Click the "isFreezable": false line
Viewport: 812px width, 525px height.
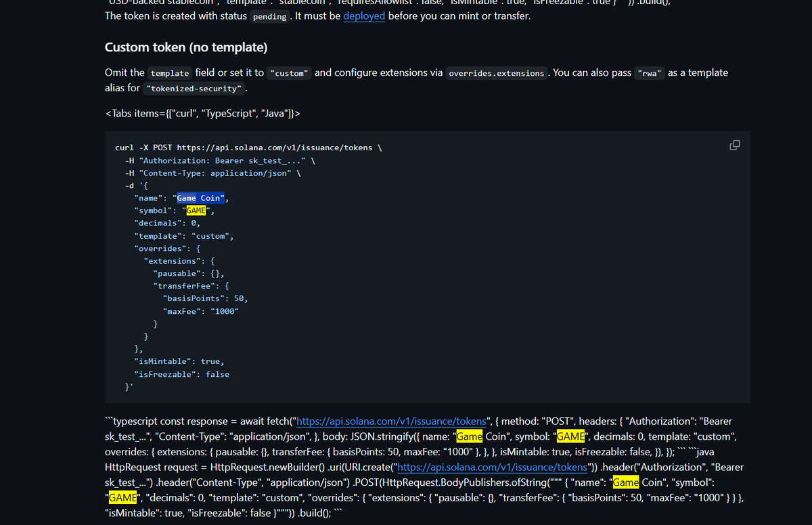click(181, 374)
